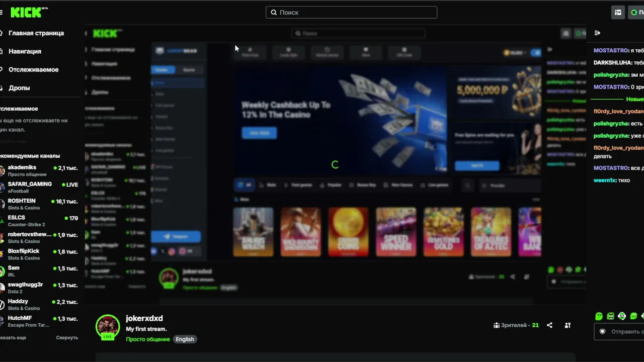Click the Sam avatar icon
Viewport: 644px width, 362px height.
point(2,271)
